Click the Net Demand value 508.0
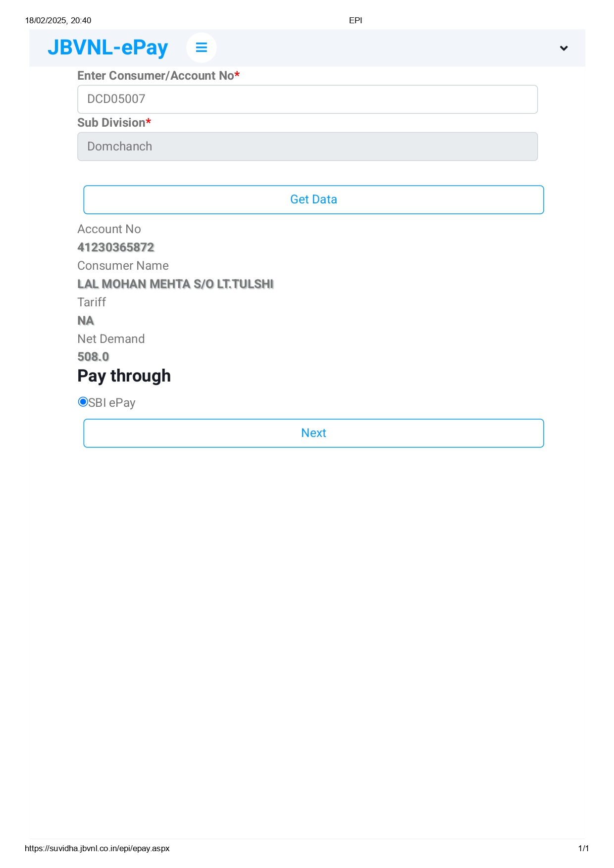Viewport: 614px width, 868px height. point(93,356)
